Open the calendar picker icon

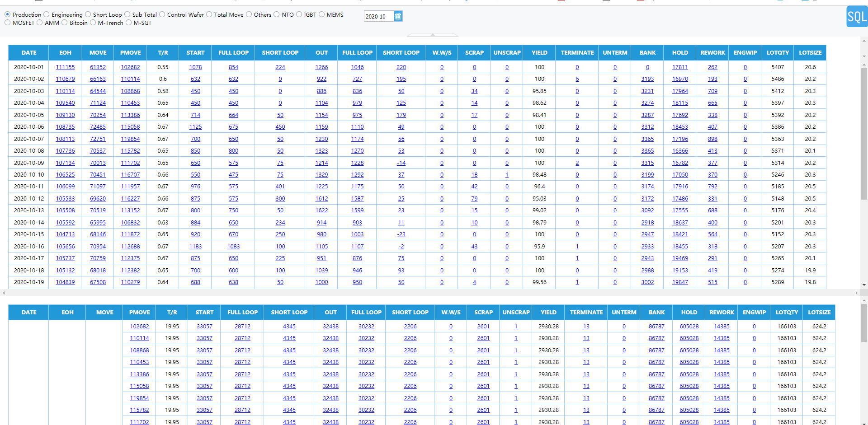pos(398,16)
